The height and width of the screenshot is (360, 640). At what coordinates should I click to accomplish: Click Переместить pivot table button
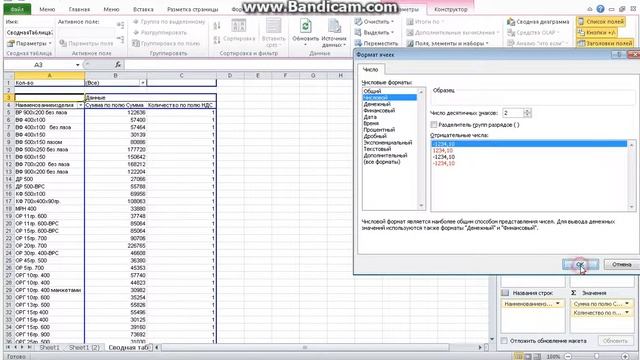click(376, 43)
